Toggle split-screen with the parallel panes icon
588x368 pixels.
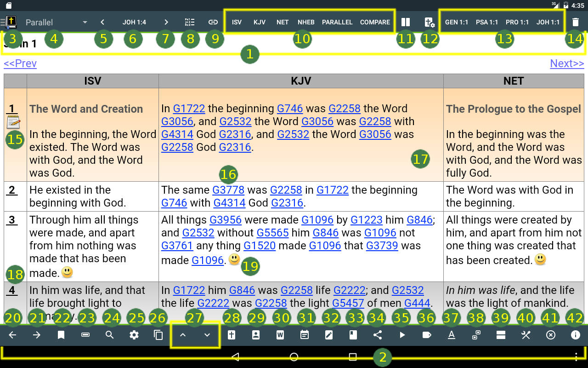click(x=406, y=21)
